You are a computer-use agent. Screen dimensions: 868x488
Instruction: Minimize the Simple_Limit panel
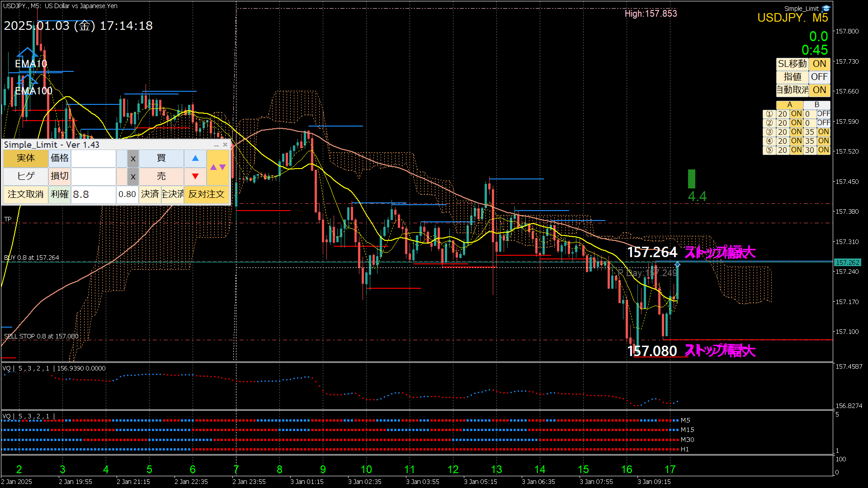coord(217,145)
